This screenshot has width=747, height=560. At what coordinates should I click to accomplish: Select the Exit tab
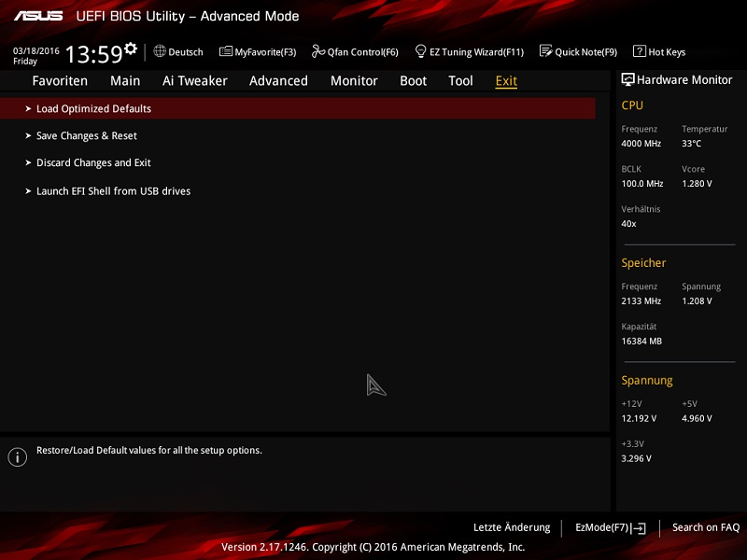click(x=506, y=81)
